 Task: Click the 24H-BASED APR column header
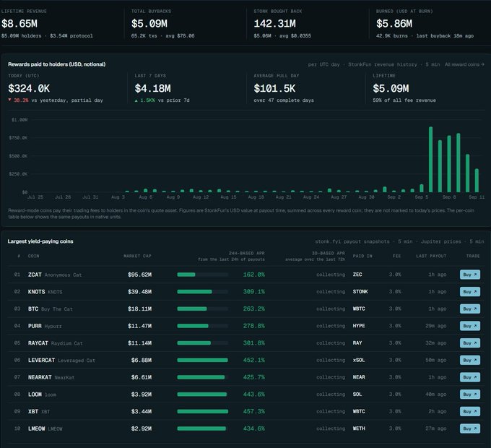point(246,253)
